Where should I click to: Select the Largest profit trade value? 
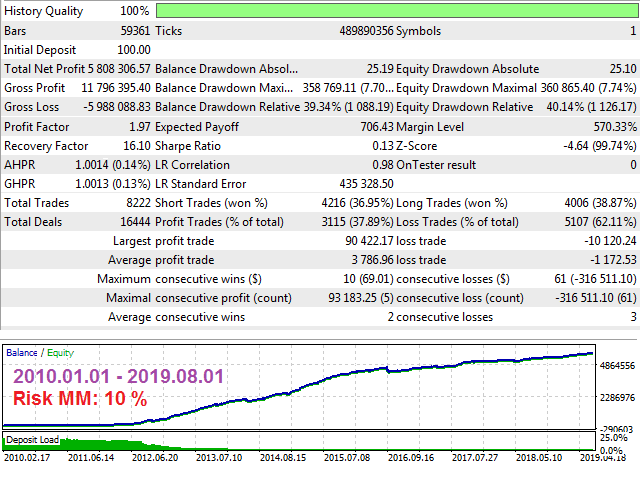pyautogui.click(x=364, y=241)
